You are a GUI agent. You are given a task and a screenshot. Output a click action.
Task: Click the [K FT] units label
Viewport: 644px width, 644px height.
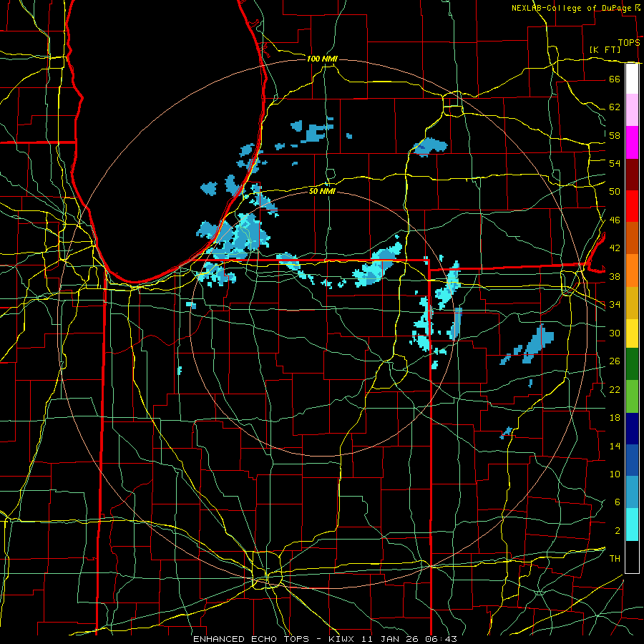605,49
